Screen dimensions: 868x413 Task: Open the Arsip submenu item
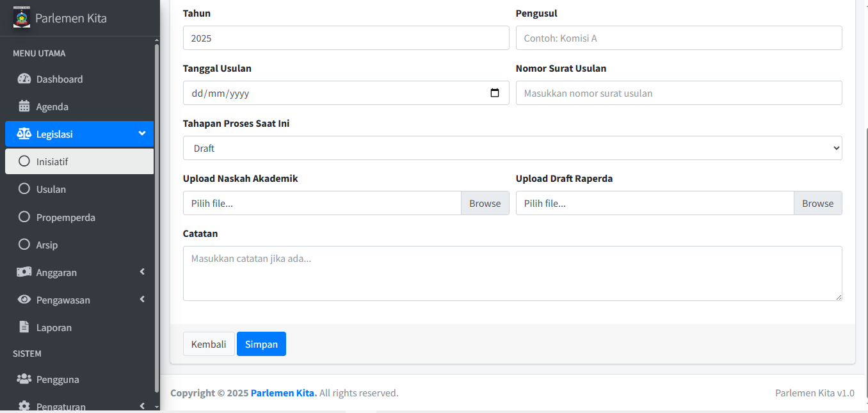point(47,245)
